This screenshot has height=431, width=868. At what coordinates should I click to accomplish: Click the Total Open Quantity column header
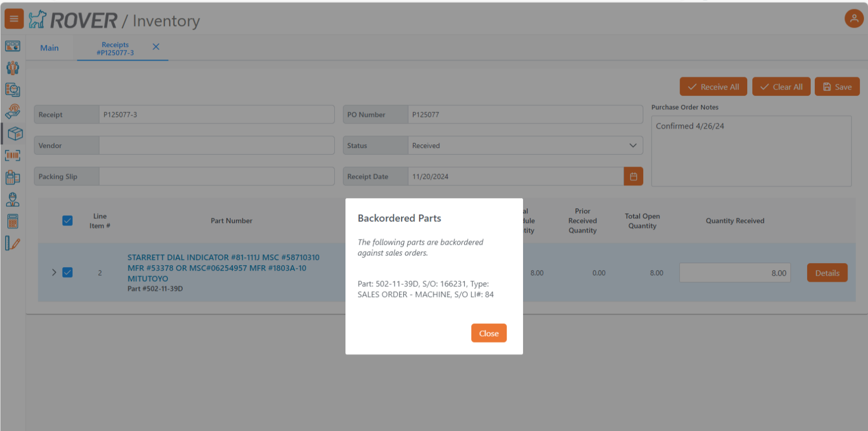click(x=642, y=221)
